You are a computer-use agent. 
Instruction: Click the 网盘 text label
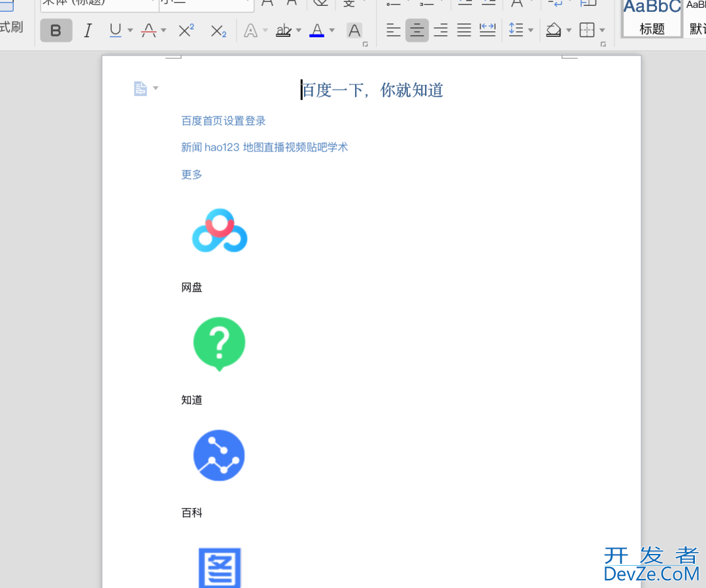[192, 288]
